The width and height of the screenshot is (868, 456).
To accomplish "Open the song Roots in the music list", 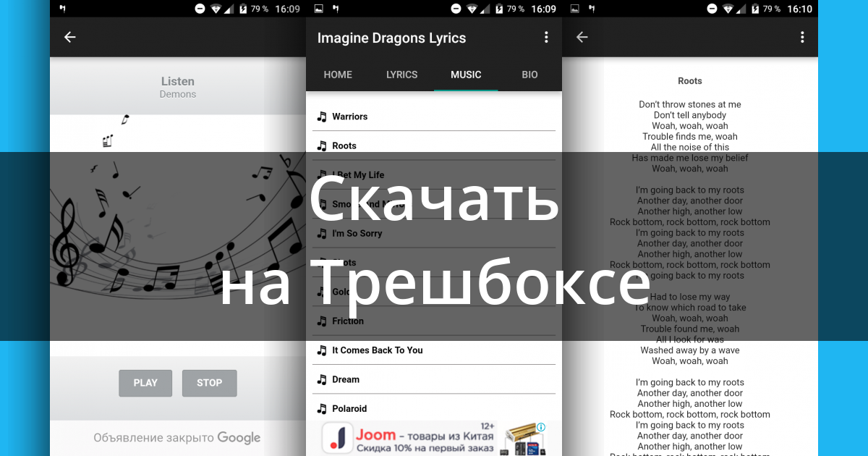I will tap(434, 145).
